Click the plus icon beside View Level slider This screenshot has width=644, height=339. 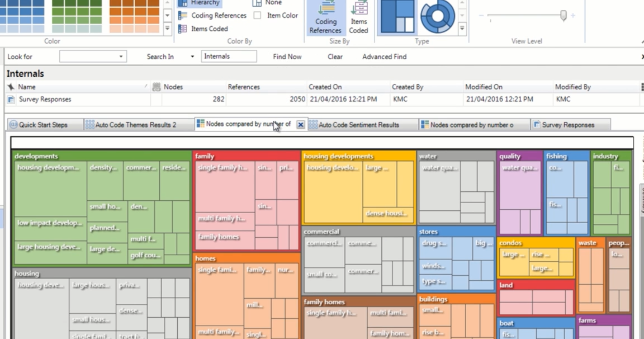click(573, 16)
